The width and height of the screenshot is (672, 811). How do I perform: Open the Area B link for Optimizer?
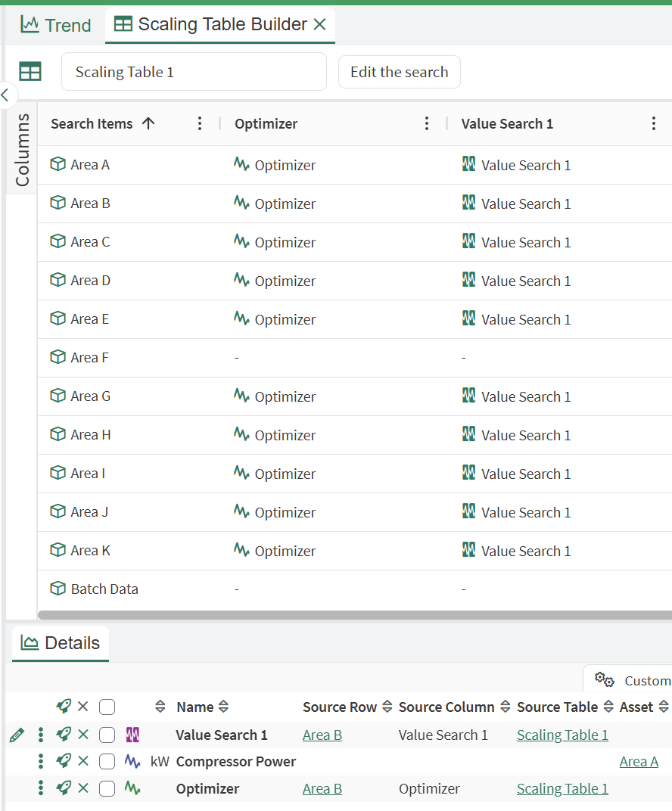tap(322, 789)
